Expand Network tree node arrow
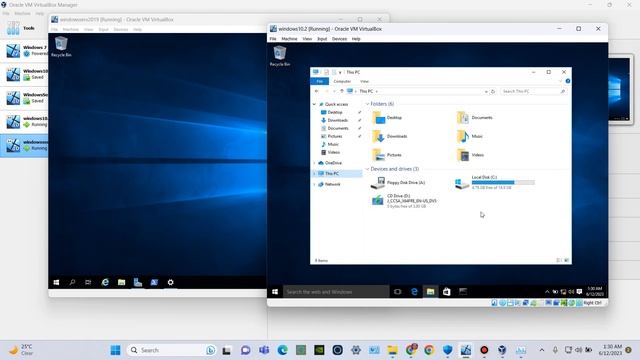The image size is (640, 360). pos(314,184)
